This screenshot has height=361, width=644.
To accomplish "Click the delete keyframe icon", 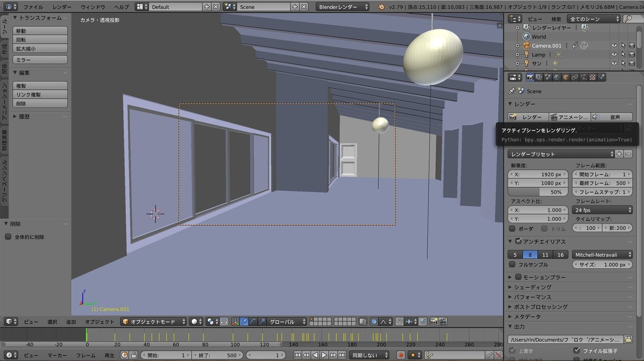I will [x=499, y=355].
